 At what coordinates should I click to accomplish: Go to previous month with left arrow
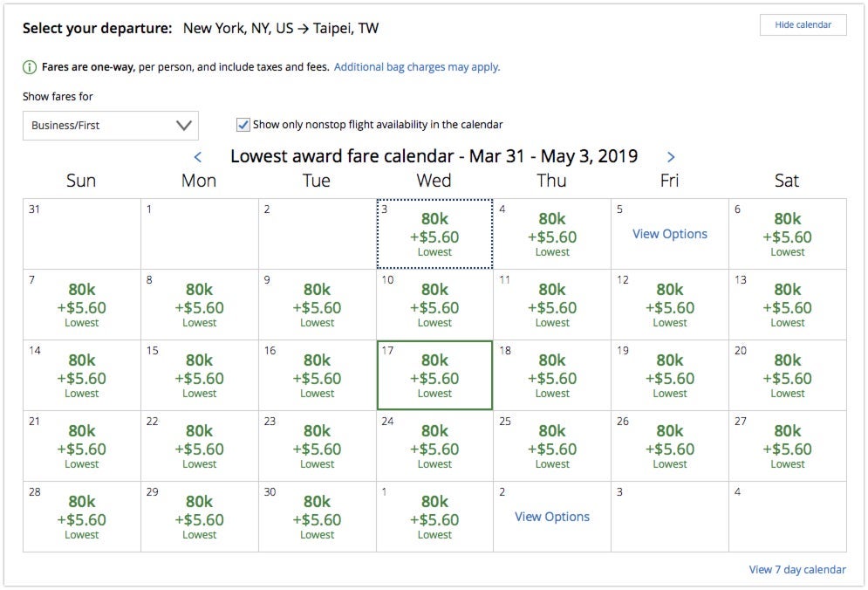tap(198, 157)
